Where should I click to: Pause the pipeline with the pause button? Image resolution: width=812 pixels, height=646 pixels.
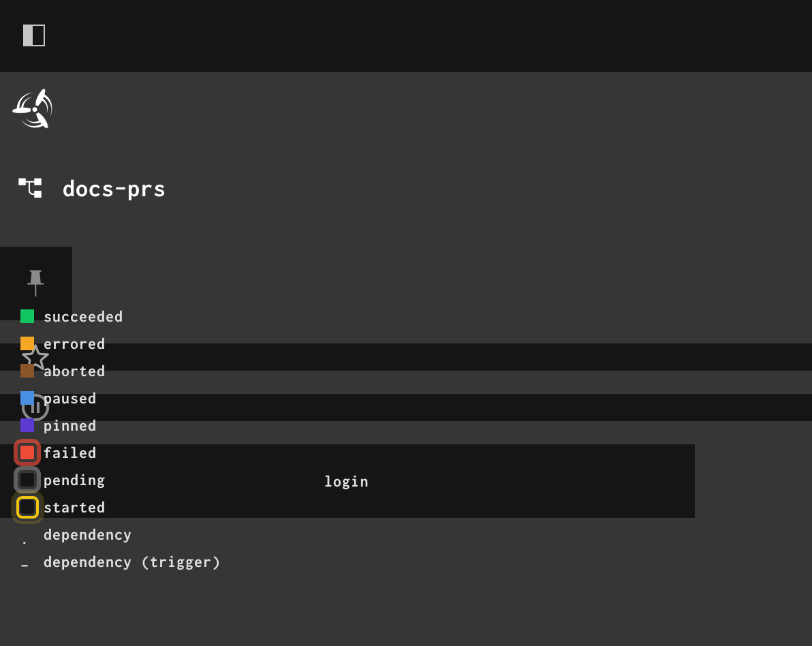coord(35,407)
